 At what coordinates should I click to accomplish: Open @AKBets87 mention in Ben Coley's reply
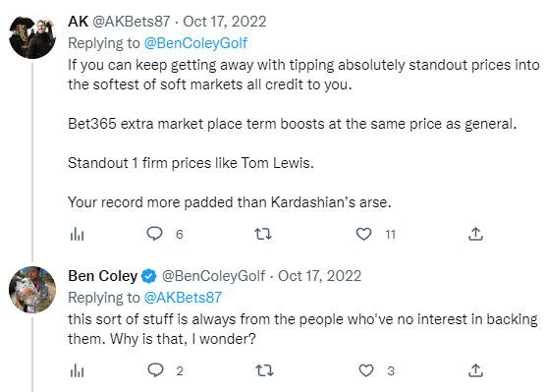(x=183, y=298)
